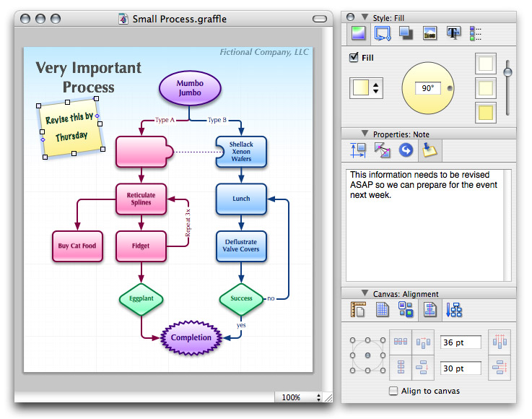This screenshot has width=532, height=419.
Task: Click the Fictional Company, LLC label
Action: tap(264, 52)
